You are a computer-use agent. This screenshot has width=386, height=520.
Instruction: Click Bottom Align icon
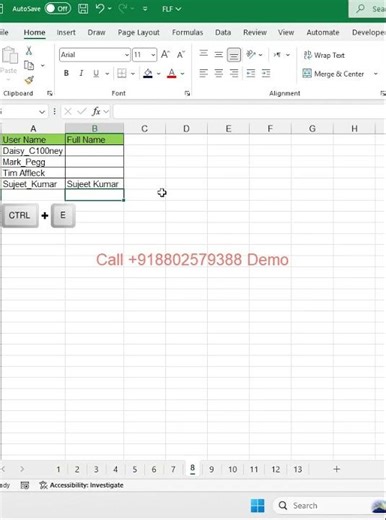pyautogui.click(x=234, y=55)
